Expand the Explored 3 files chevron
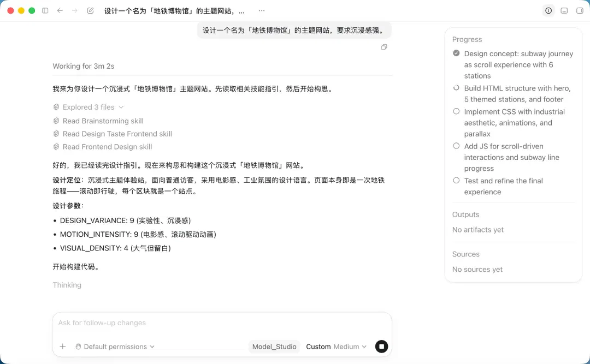Screen dimensions: 590x364 tap(121, 107)
